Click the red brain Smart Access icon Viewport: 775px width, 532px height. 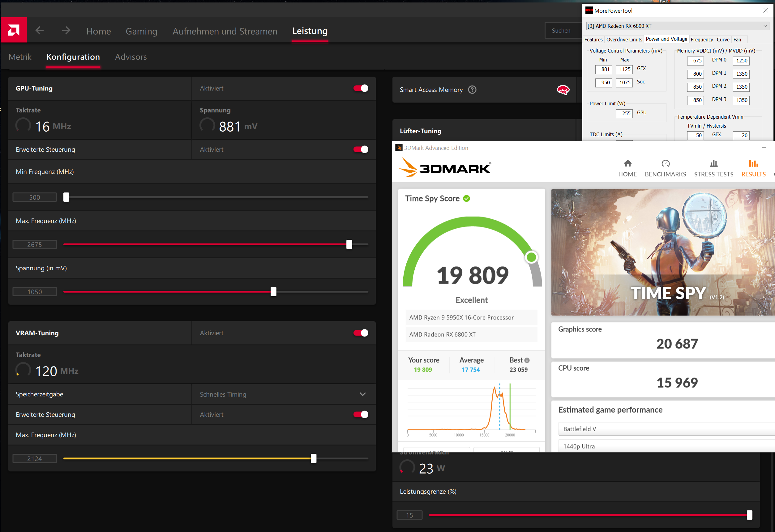563,90
